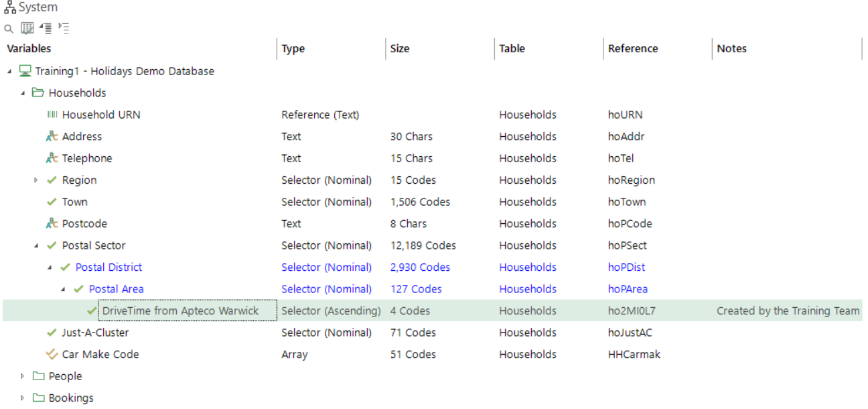Click the 'hoURN' reference cell

625,115
